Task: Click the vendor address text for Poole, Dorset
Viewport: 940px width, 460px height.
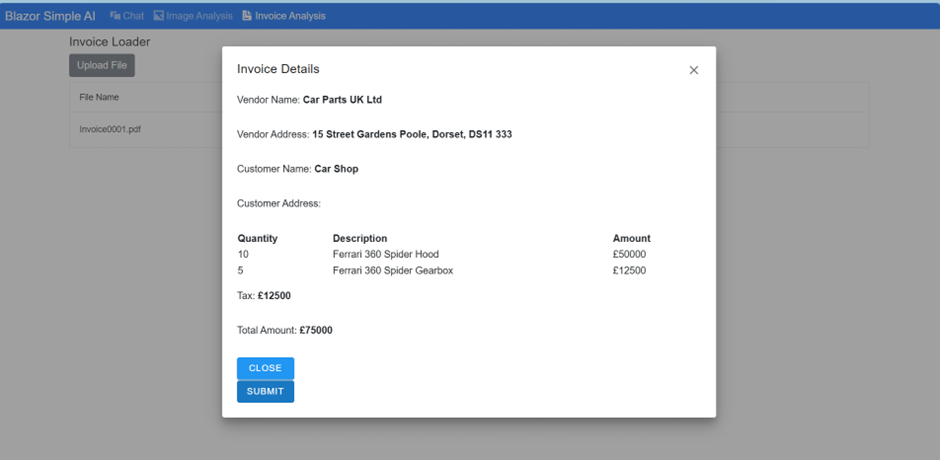Action: 411,134
